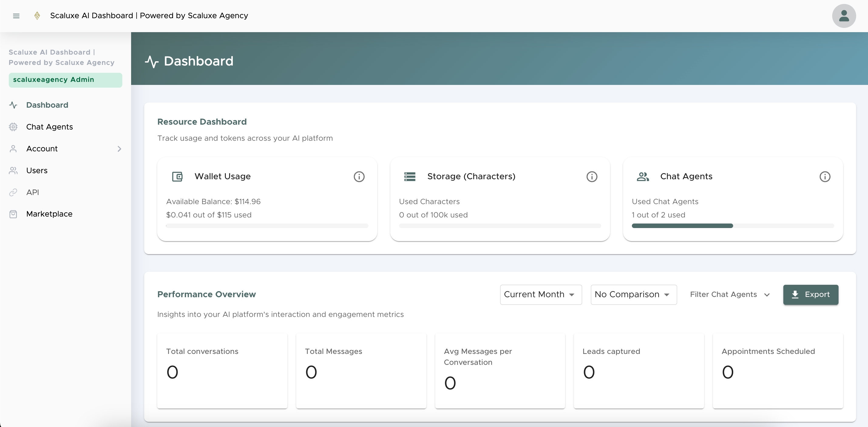This screenshot has height=427, width=868.
Task: Open the Users sidebar item
Action: pos(37,170)
